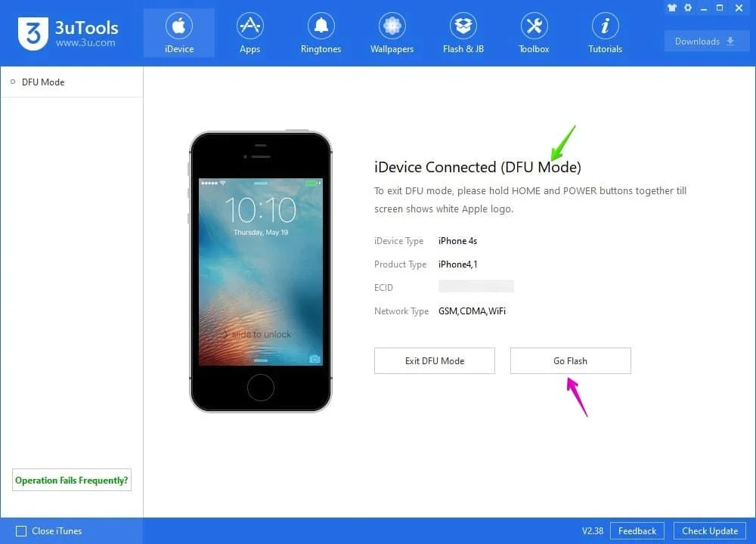Viewport: 756px width, 544px height.
Task: Open the Flash & JB section
Action: (x=463, y=33)
